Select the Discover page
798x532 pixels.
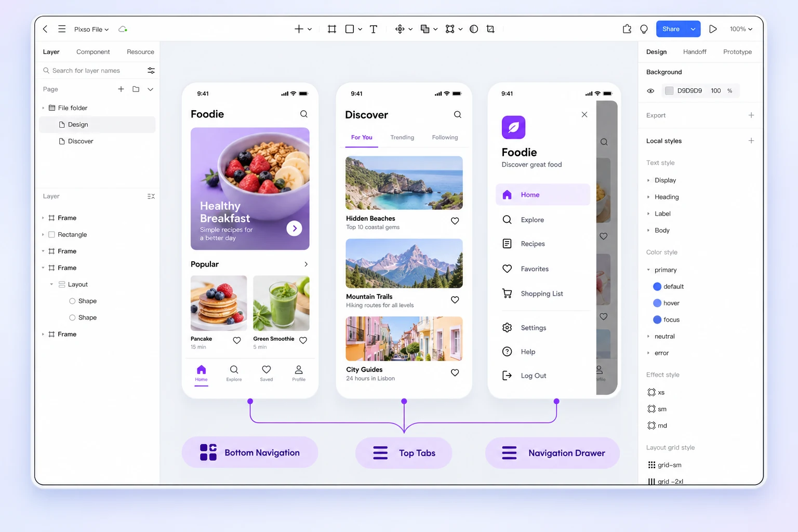(x=97, y=141)
